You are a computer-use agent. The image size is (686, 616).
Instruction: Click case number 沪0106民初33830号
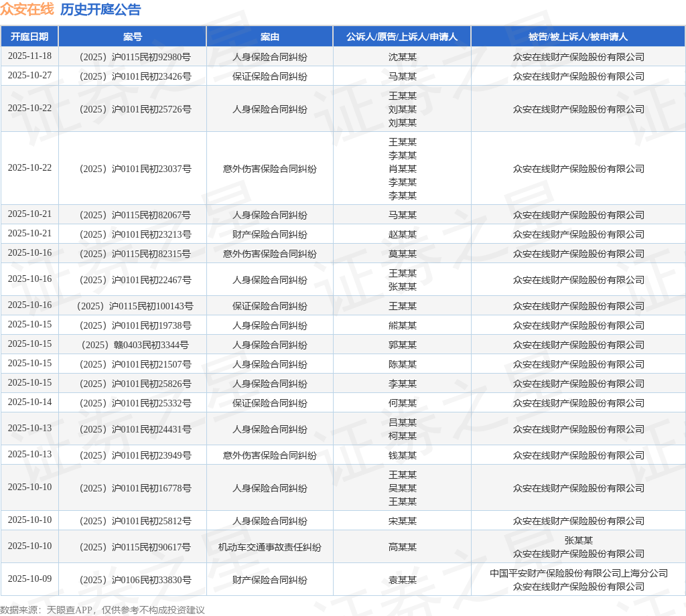(135, 580)
